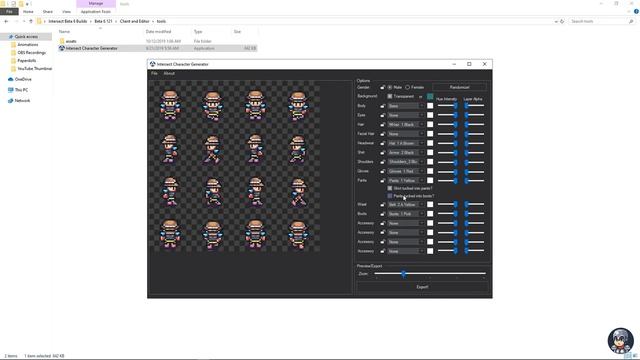The image size is (640, 360).
Task: Toggle the lock icon on Pants row
Action: [x=382, y=180]
